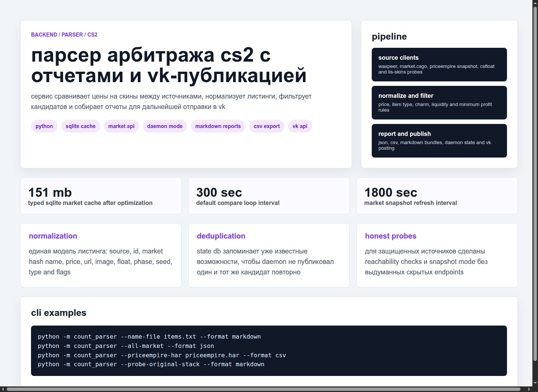Select the market api tag
The image size is (538, 392).
121,126
